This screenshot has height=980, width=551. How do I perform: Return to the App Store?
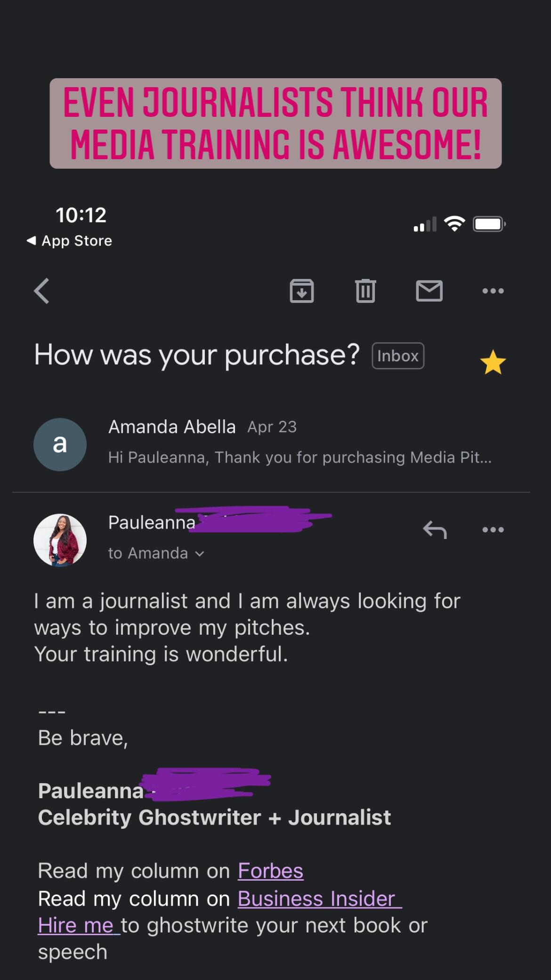coord(70,241)
